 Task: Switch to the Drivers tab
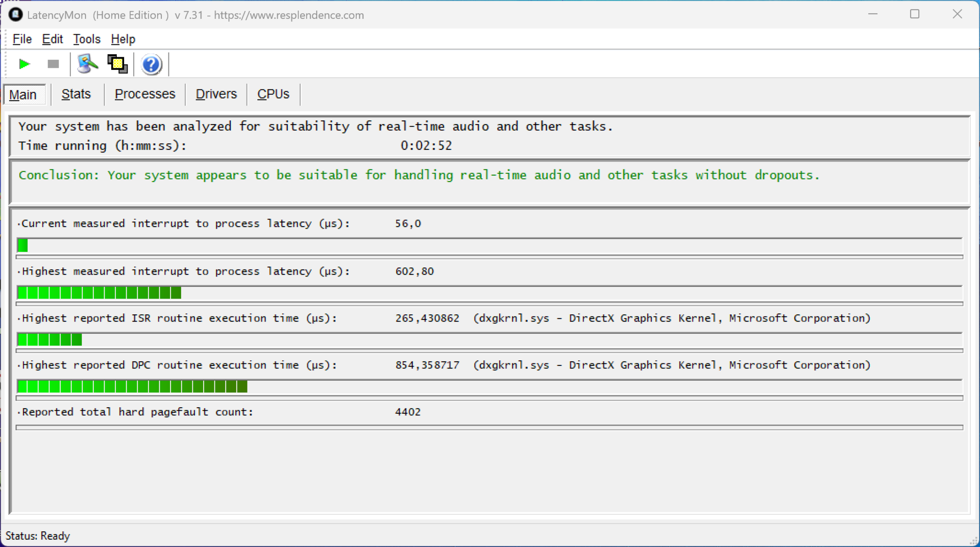pyautogui.click(x=216, y=94)
